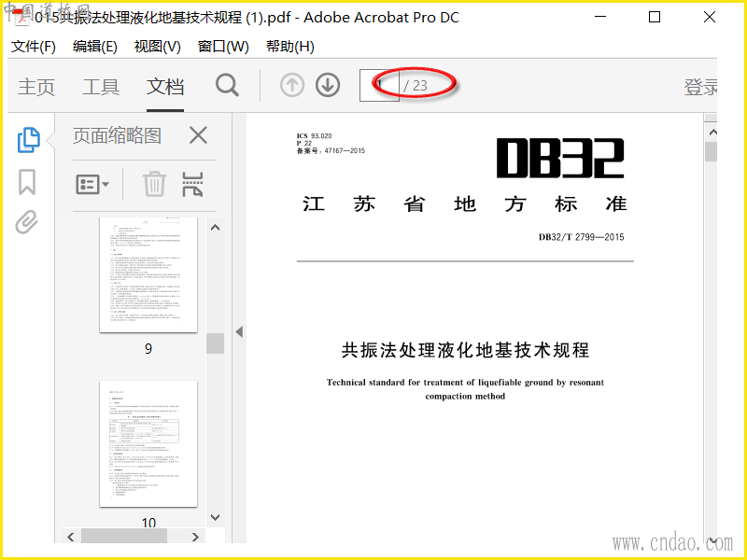Open the 视图(V) menu
747x560 pixels.
pyautogui.click(x=157, y=47)
